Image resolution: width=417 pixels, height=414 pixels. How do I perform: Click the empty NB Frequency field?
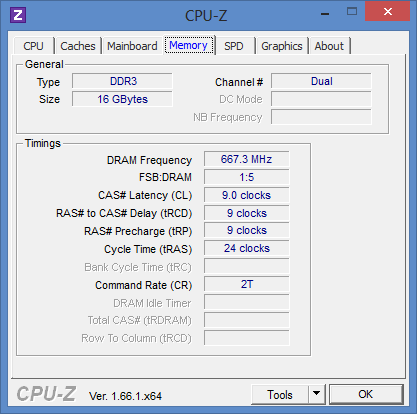point(321,117)
